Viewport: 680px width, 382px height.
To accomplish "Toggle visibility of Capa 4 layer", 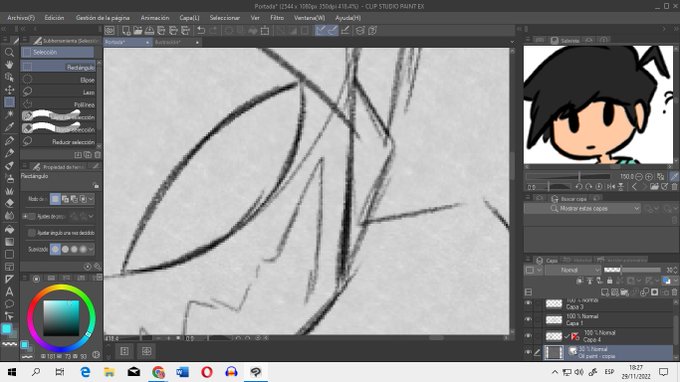I will (x=528, y=336).
